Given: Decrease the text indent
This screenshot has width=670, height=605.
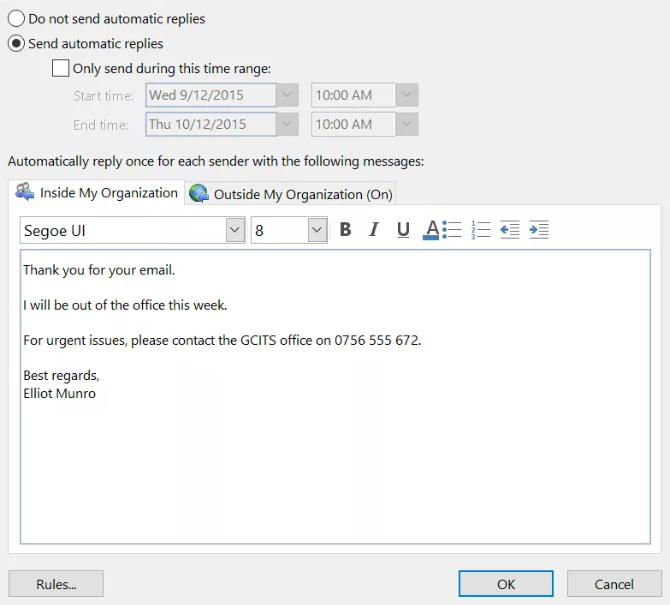Looking at the screenshot, I should [509, 230].
